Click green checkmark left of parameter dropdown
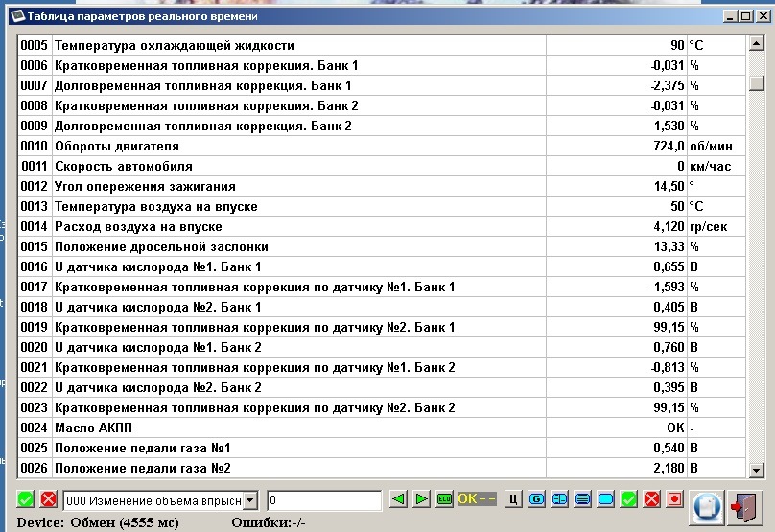 [26, 500]
